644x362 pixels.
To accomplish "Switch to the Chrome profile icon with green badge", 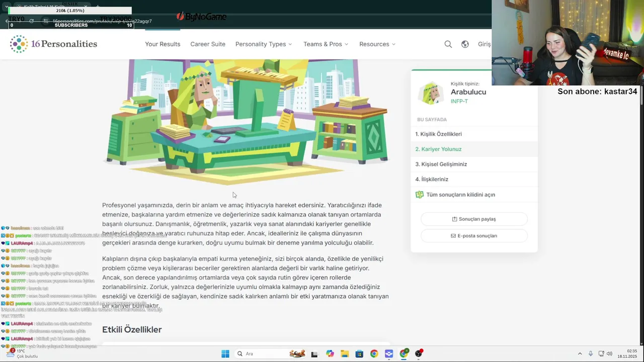I will [x=404, y=354].
